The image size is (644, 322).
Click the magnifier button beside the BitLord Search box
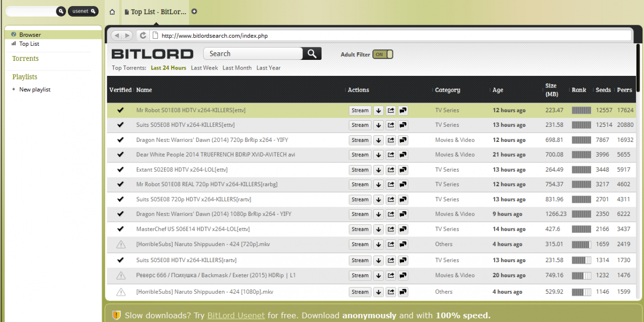[x=312, y=54]
